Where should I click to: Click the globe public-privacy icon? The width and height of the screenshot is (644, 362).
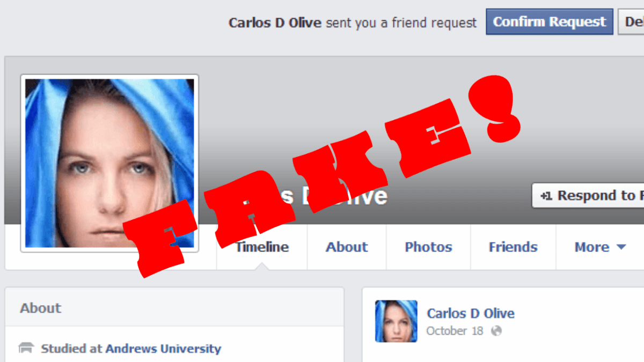496,331
